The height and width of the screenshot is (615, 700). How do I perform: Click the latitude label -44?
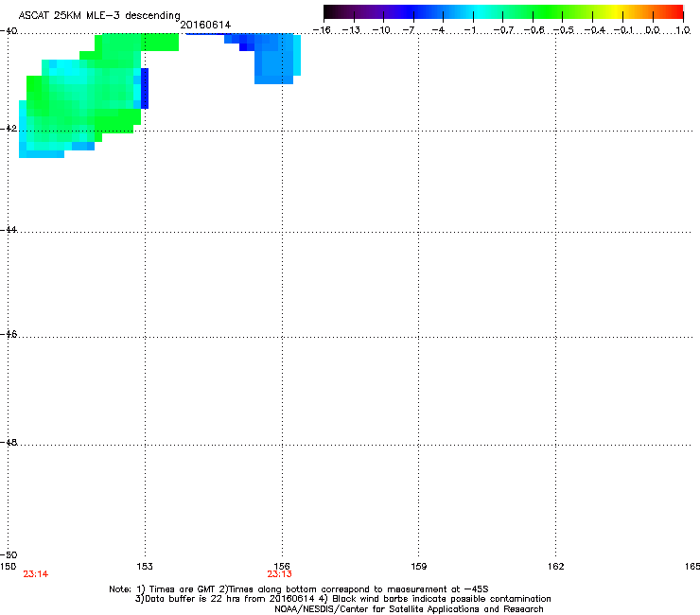click(9, 230)
